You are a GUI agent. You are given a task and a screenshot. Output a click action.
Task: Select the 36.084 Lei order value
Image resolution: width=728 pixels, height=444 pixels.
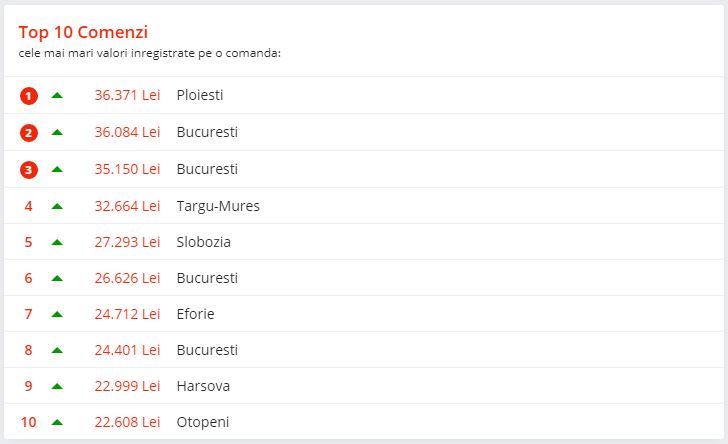127,132
